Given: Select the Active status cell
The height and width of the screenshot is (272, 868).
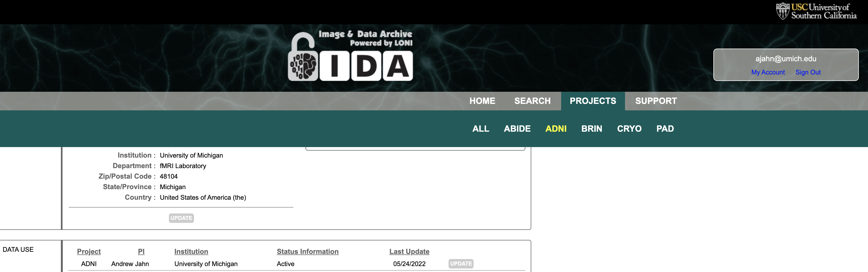Looking at the screenshot, I should [285, 264].
